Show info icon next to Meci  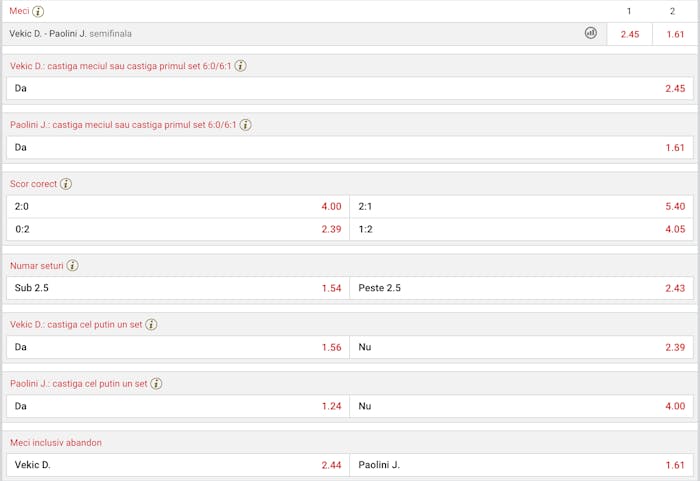pyautogui.click(x=38, y=12)
